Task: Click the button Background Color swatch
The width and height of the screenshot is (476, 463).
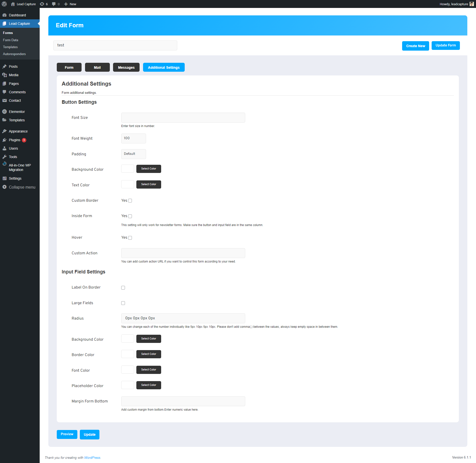Action: (x=128, y=169)
